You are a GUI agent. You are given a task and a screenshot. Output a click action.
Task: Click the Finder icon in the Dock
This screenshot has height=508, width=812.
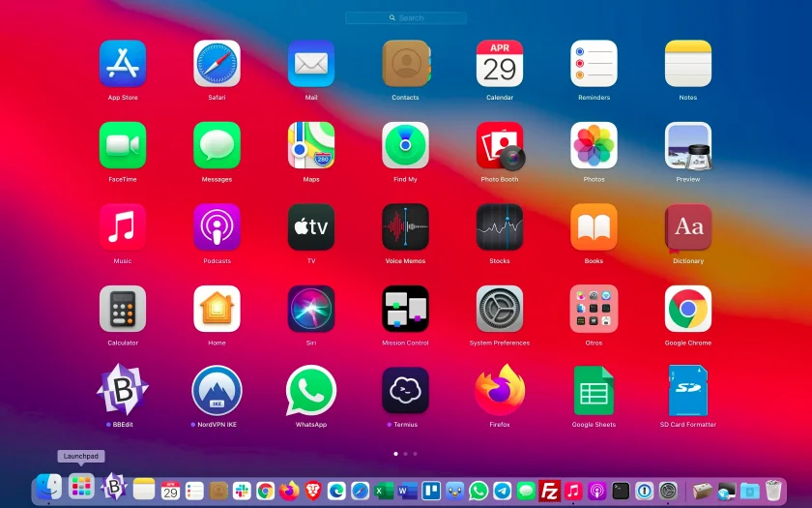point(48,488)
